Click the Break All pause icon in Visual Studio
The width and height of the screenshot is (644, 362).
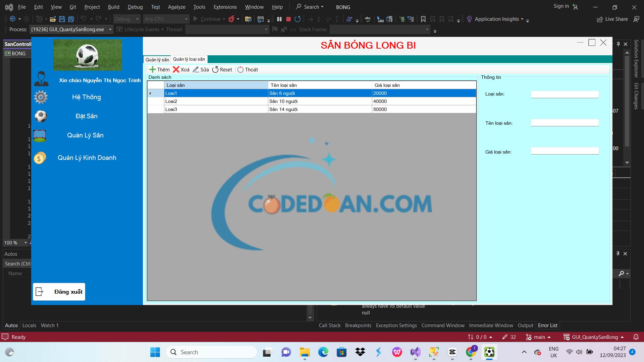pyautogui.click(x=279, y=19)
